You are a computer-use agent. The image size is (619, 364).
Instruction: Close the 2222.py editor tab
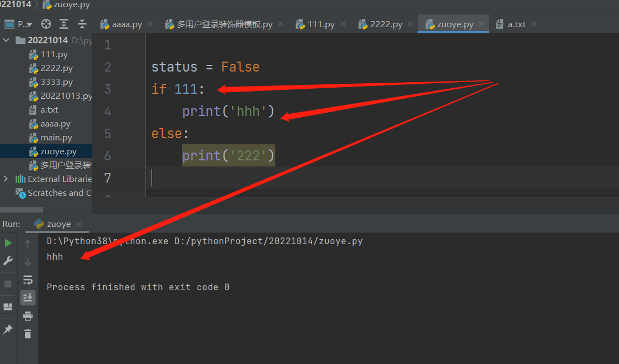click(x=410, y=24)
